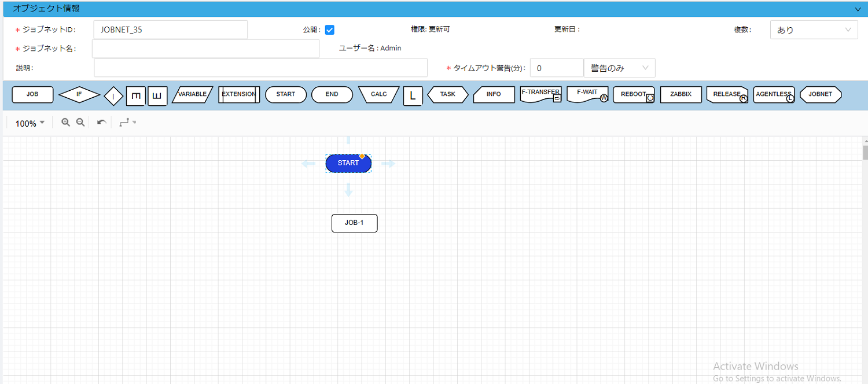The width and height of the screenshot is (868, 384).
Task: Select the CALC object icon
Action: click(x=378, y=94)
